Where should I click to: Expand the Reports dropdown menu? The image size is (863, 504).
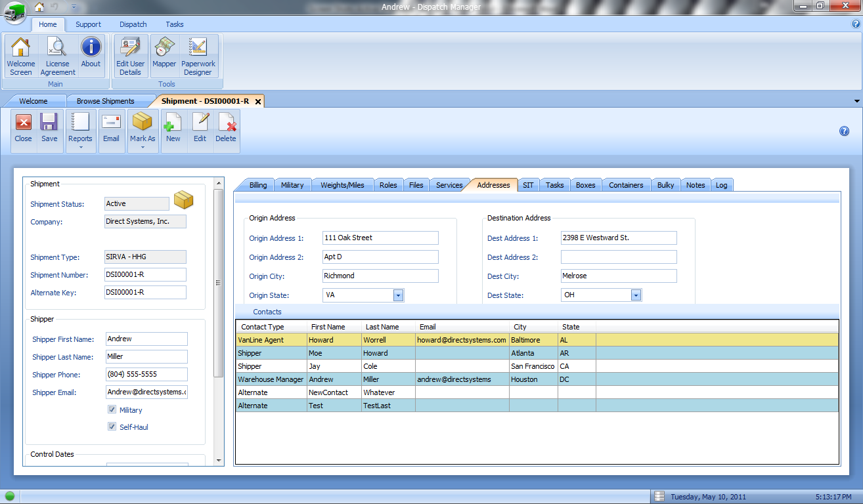pyautogui.click(x=80, y=147)
